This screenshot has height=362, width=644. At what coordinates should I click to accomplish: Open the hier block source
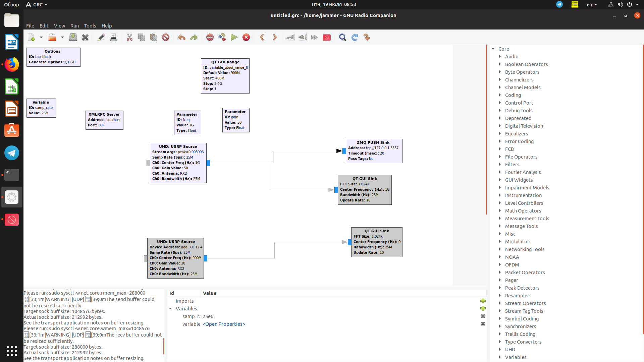367,38
